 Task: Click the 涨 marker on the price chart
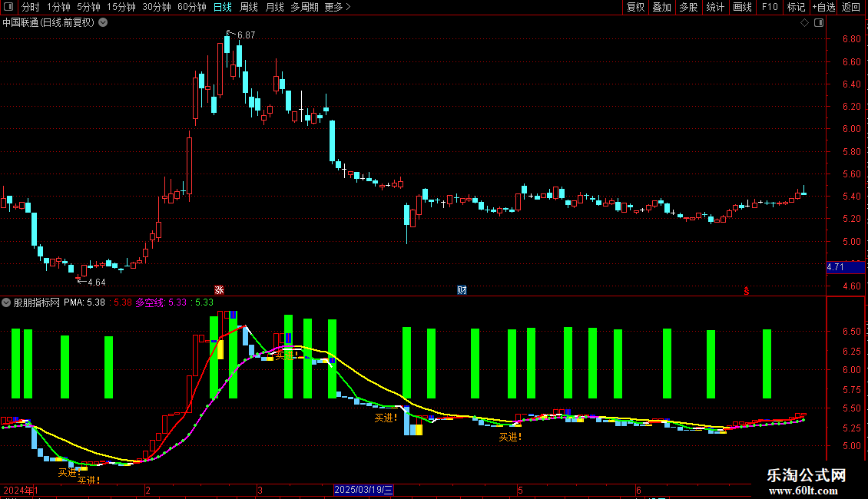tap(219, 290)
